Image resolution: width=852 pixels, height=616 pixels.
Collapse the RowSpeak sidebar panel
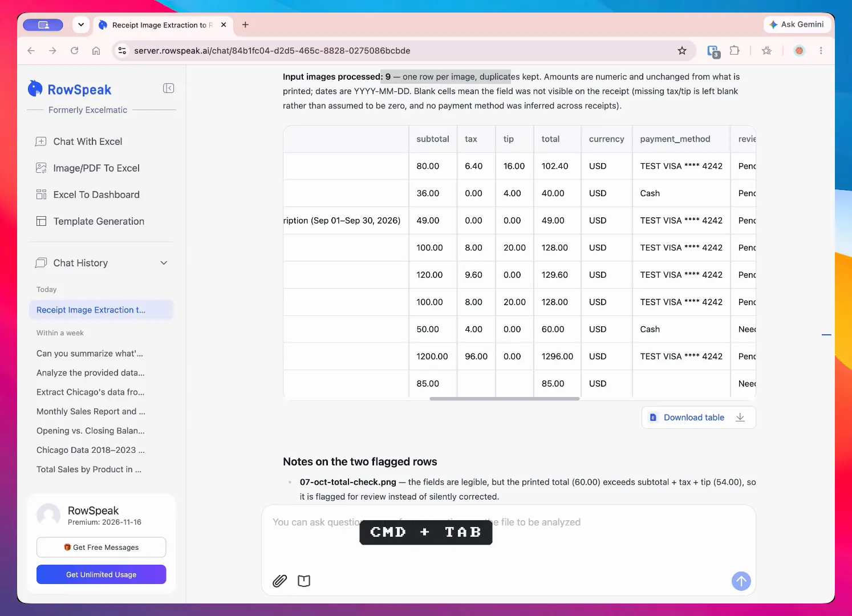(168, 88)
